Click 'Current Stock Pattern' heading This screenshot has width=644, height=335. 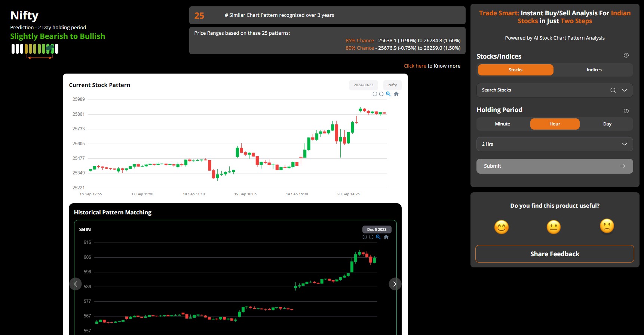[99, 85]
